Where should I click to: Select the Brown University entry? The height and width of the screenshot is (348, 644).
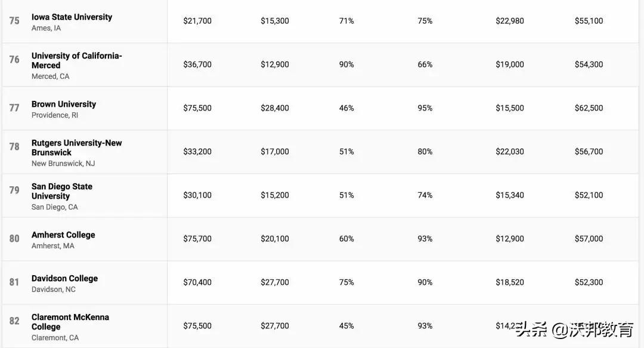64,104
